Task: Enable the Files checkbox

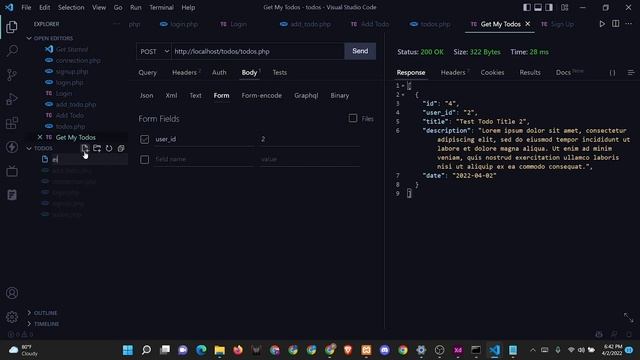Action: 353,118
